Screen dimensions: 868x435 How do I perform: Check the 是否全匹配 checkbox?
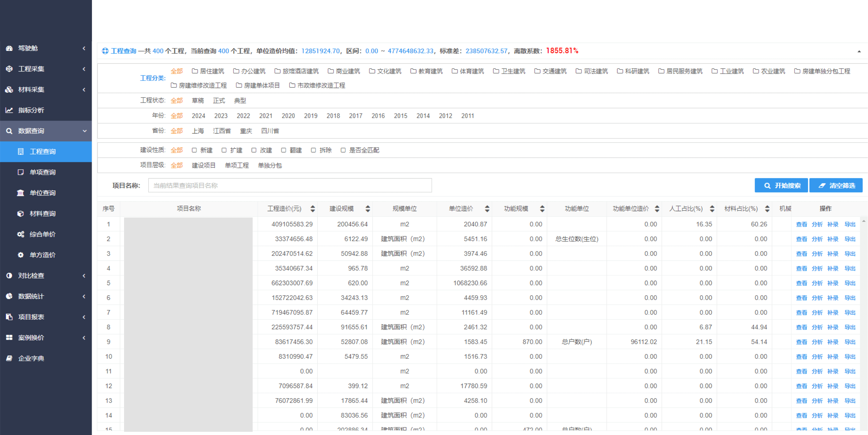[343, 150]
